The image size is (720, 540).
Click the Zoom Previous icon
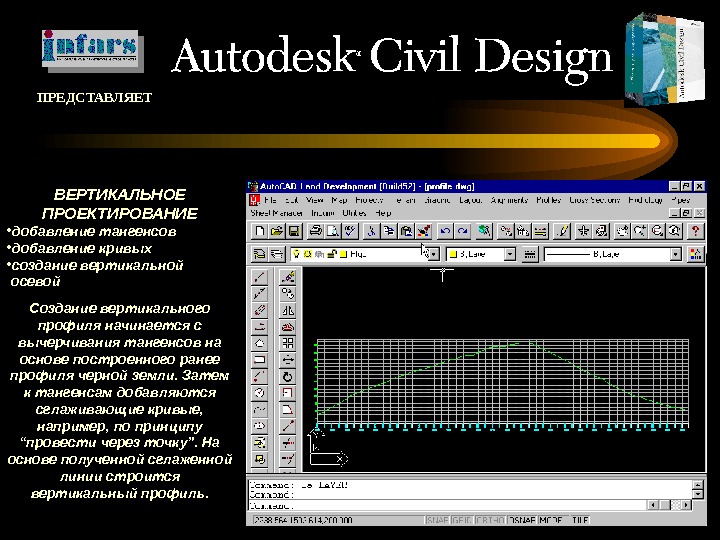click(674, 231)
